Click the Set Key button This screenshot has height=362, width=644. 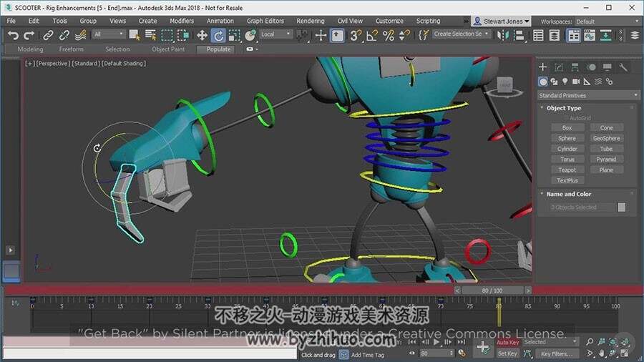[507, 353]
